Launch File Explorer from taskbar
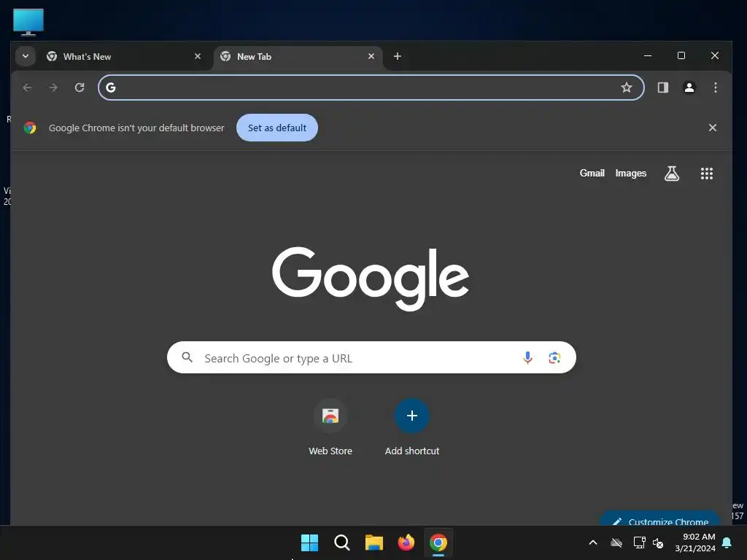This screenshot has height=560, width=747. [x=374, y=542]
